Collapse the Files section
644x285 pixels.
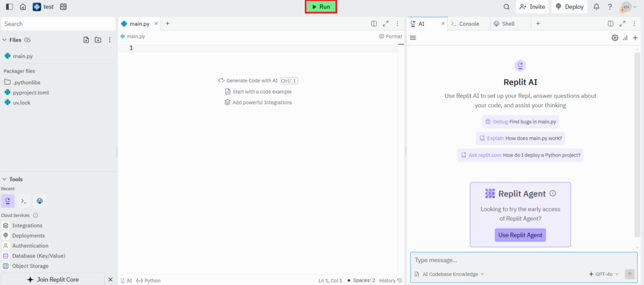click(x=4, y=40)
